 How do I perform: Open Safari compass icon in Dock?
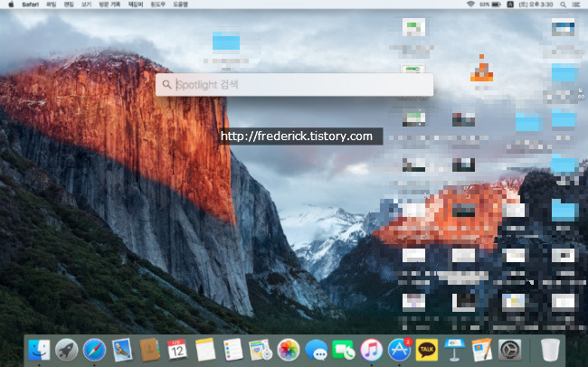click(94, 350)
